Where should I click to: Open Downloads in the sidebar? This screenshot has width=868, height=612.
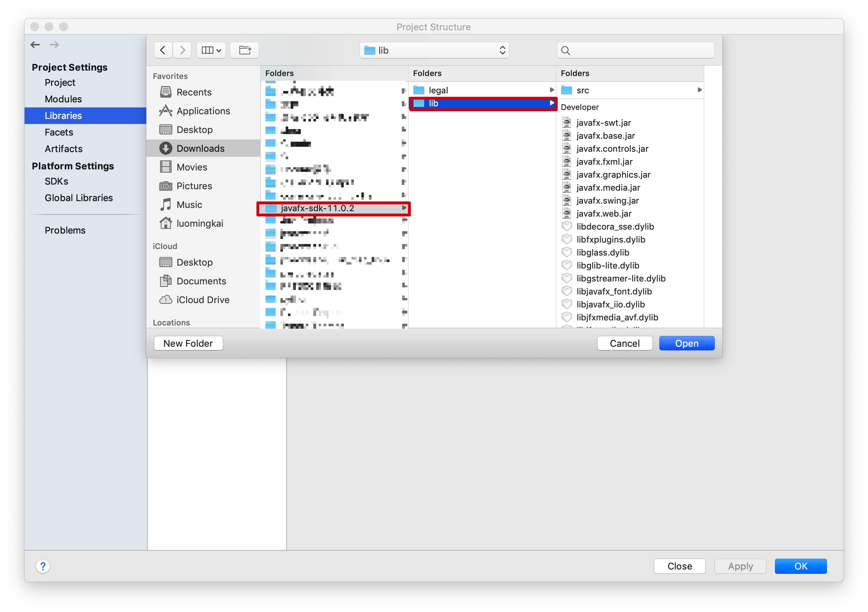pos(200,148)
